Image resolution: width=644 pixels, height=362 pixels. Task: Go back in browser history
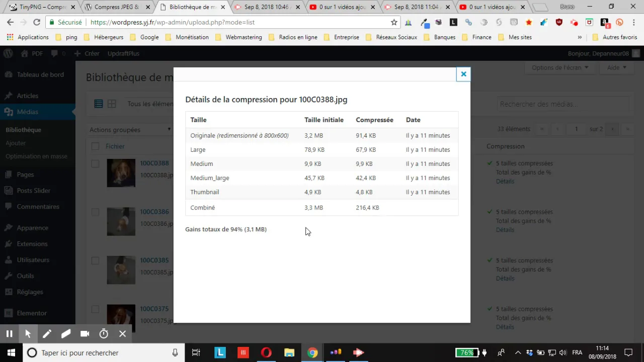click(10, 22)
